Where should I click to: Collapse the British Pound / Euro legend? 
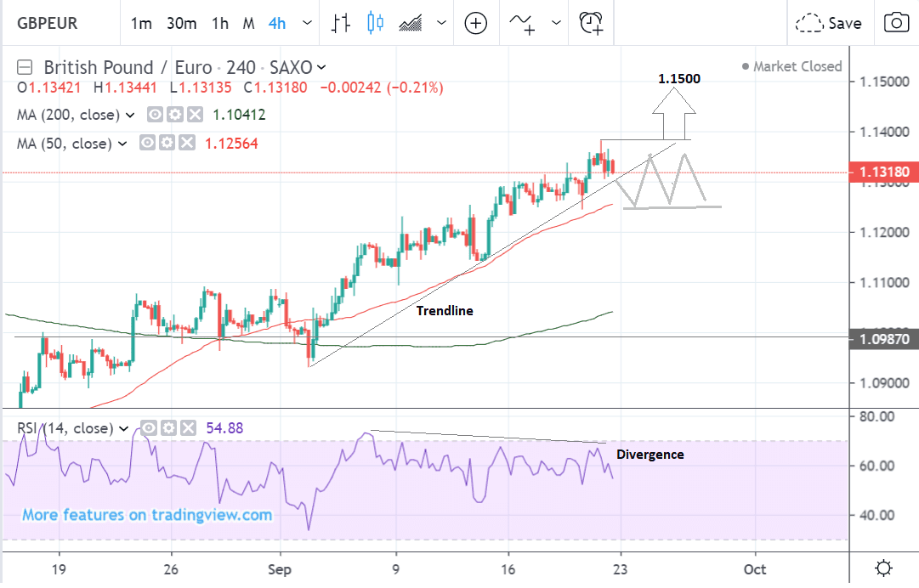click(x=25, y=67)
